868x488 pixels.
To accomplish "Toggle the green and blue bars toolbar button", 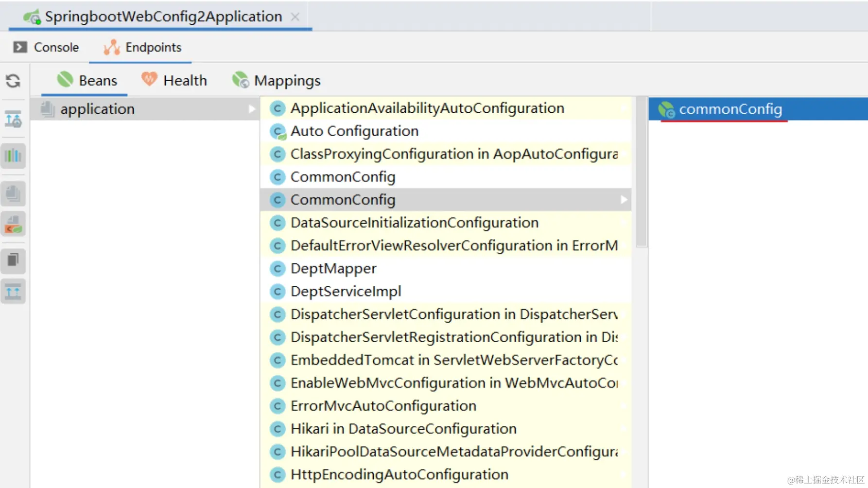I will point(13,156).
